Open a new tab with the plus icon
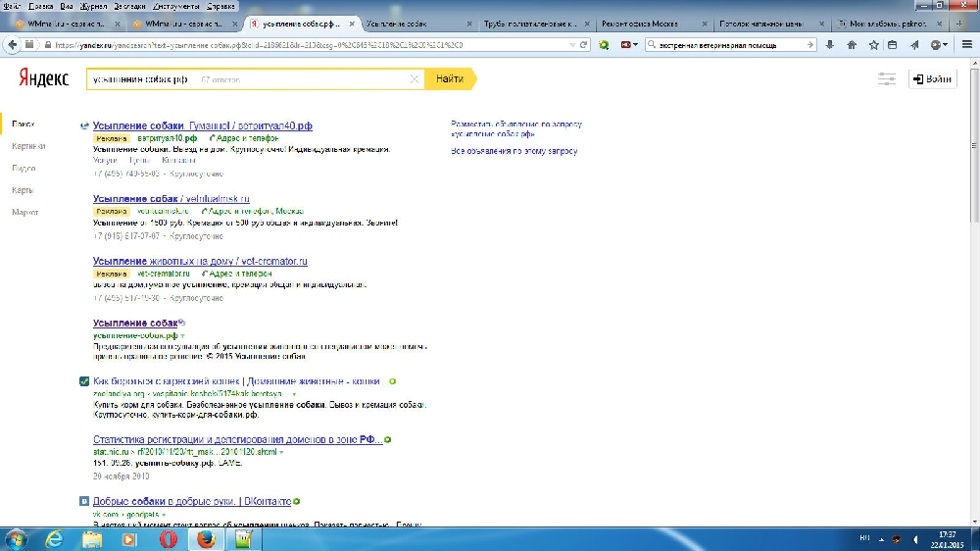 point(959,24)
